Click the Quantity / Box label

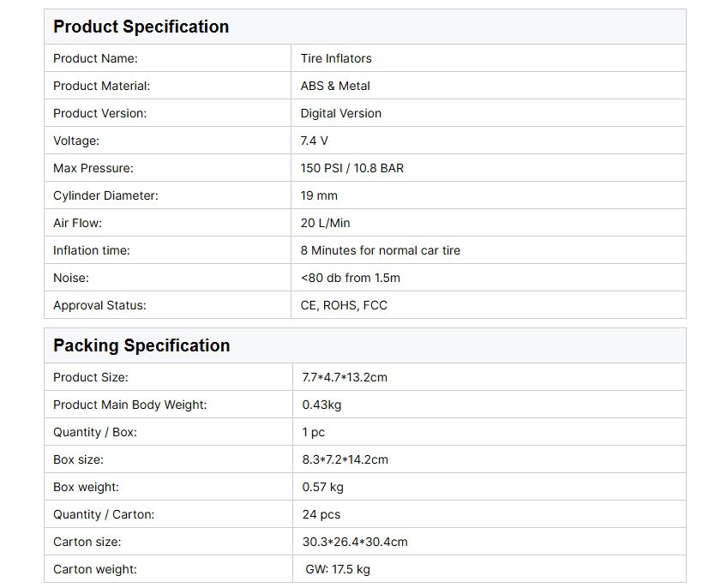95,432
